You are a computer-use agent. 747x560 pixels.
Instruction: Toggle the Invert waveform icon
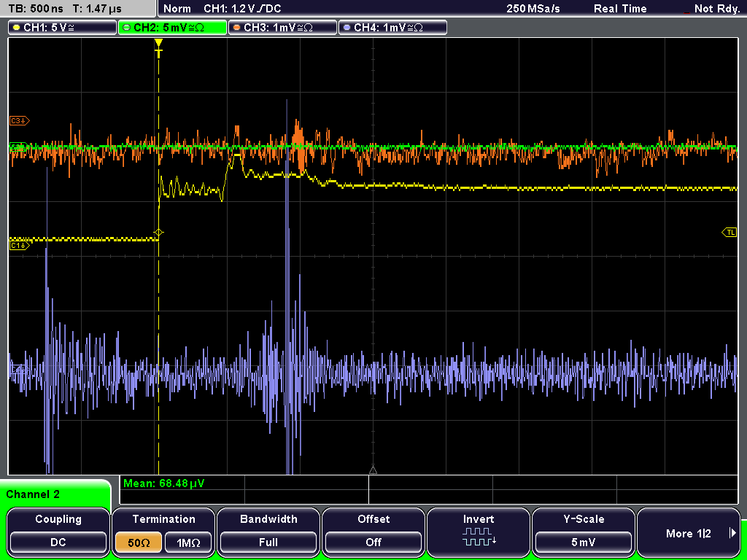479,536
